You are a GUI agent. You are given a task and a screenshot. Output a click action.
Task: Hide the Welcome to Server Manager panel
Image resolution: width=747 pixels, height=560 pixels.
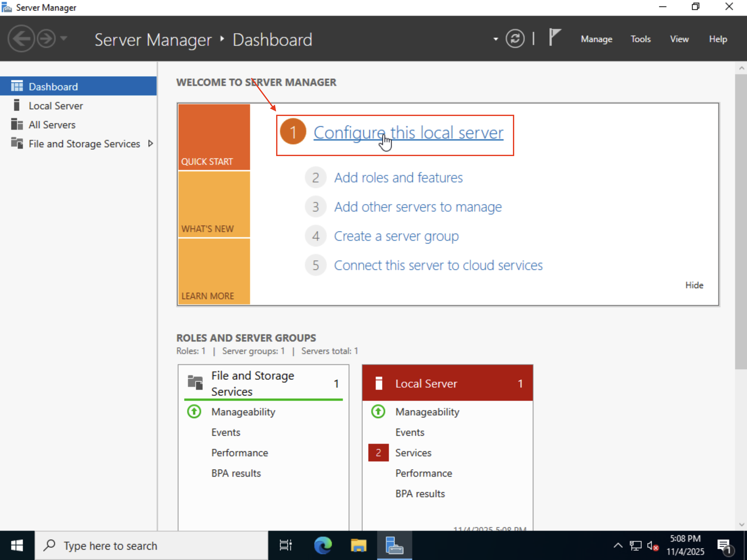click(x=694, y=285)
